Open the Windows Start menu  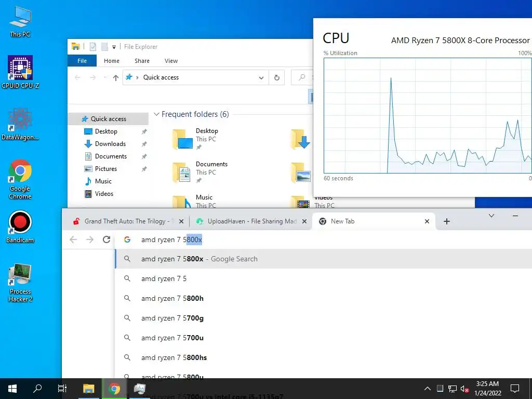click(x=12, y=389)
